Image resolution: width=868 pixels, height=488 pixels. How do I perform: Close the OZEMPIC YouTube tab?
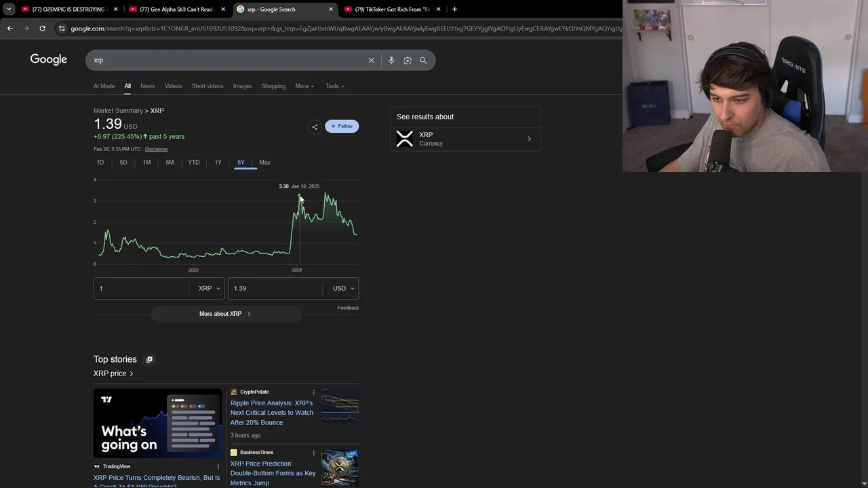tap(116, 9)
